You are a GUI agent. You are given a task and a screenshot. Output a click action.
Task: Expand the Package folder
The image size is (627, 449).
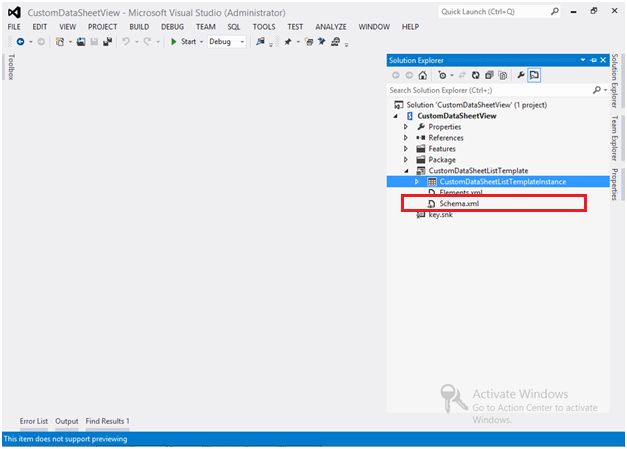406,160
